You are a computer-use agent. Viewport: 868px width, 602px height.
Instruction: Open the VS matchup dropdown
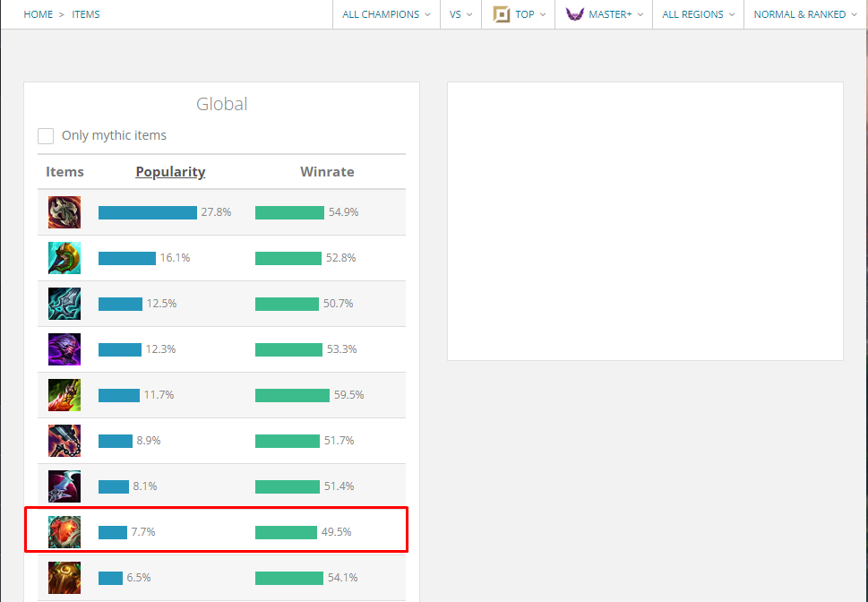pos(460,14)
